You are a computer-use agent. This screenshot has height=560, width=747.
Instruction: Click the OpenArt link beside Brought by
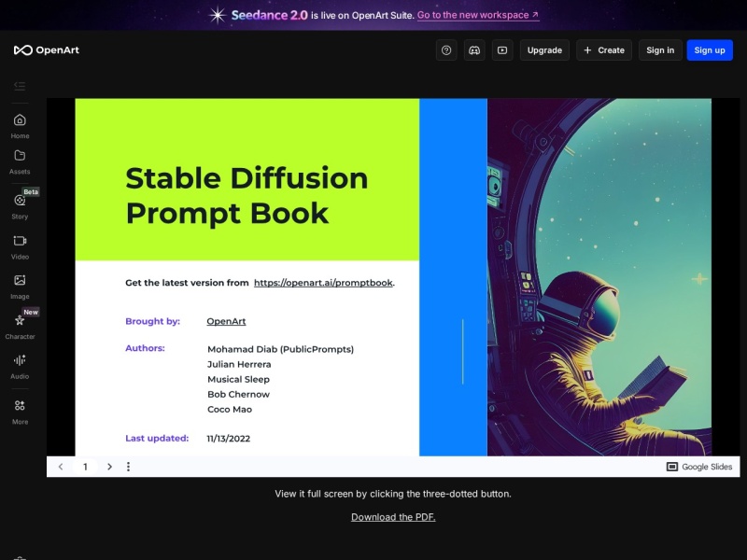[226, 321]
